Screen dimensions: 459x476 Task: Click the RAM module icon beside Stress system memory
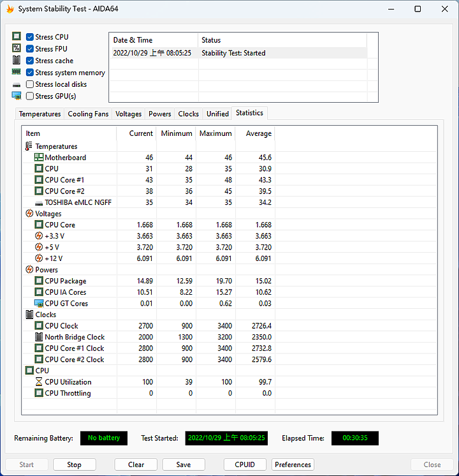click(x=17, y=72)
